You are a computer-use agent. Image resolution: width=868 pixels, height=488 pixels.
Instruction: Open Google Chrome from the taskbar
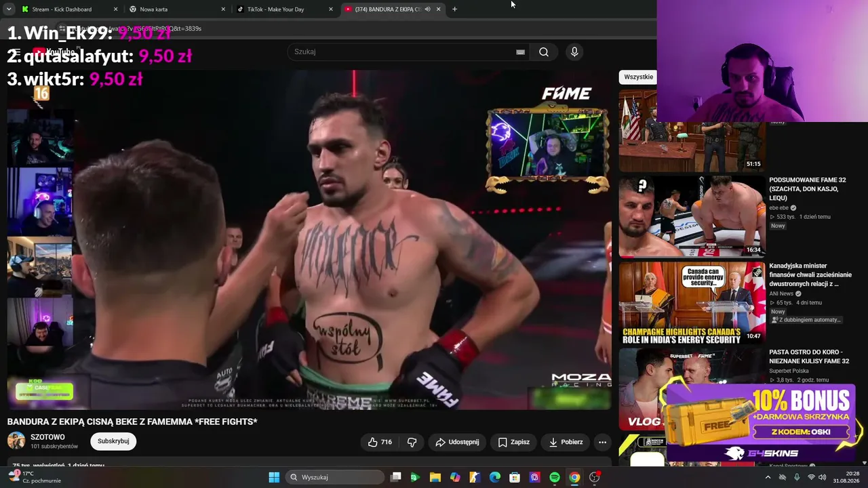[574, 477]
